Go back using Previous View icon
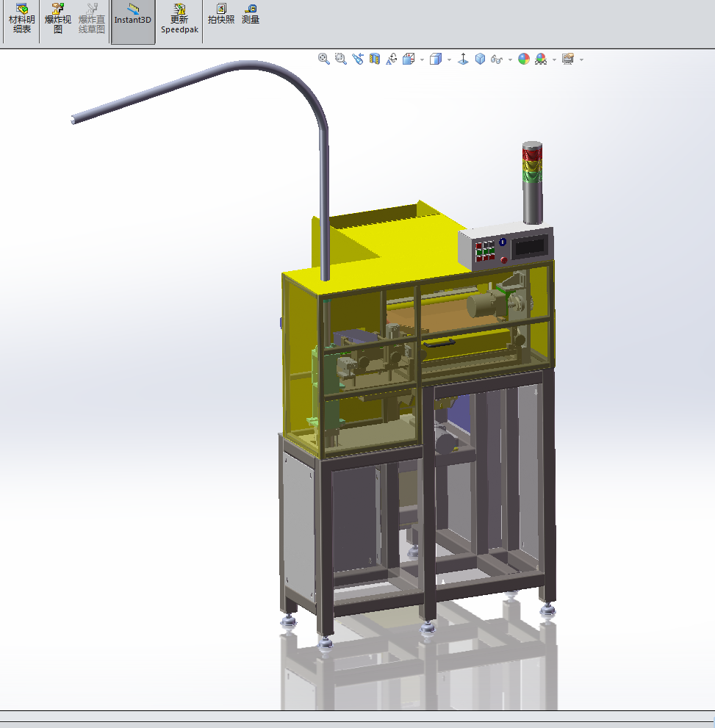The height and width of the screenshot is (728, 715). pos(358,59)
